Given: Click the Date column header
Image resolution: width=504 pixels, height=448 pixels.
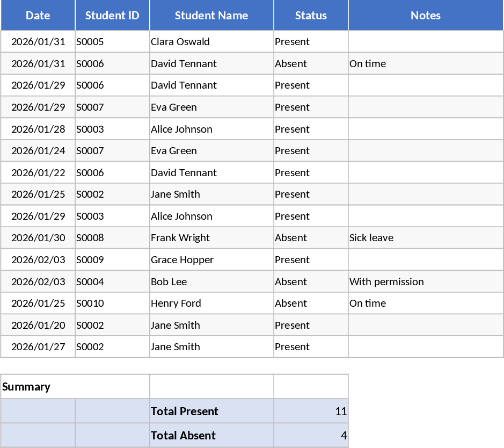Looking at the screenshot, I should [x=38, y=15].
